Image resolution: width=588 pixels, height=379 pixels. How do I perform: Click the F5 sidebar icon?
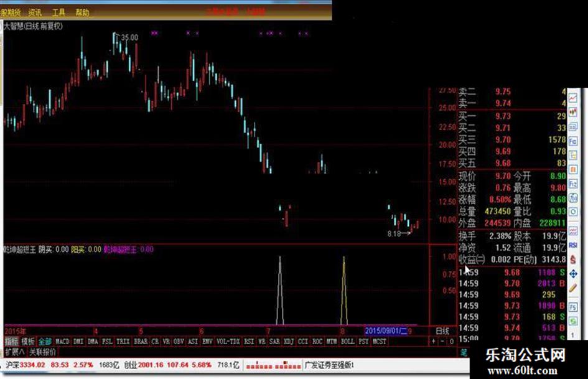tap(573, 307)
